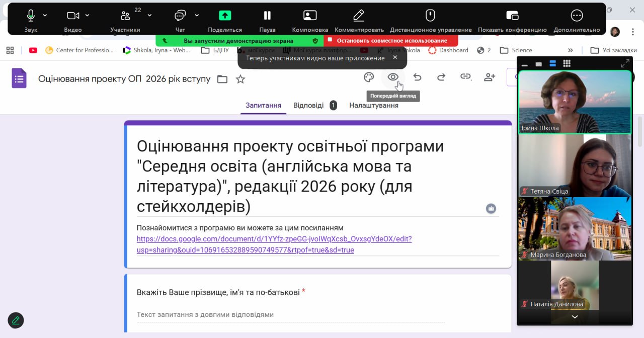This screenshot has height=338, width=644.
Task: Open the Налаштування tab
Action: 374,105
